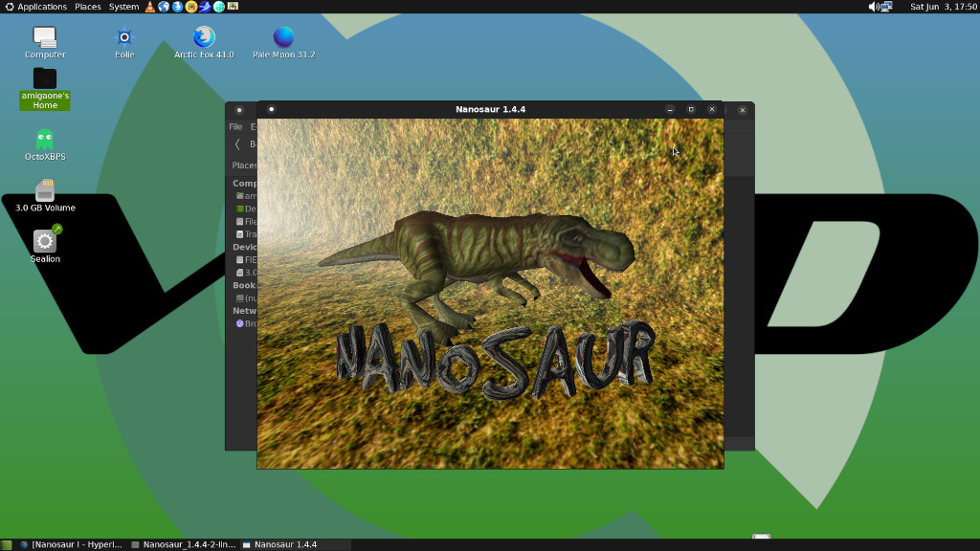
Task: Click the blue circle launcher after the globe in panel
Action: (177, 7)
